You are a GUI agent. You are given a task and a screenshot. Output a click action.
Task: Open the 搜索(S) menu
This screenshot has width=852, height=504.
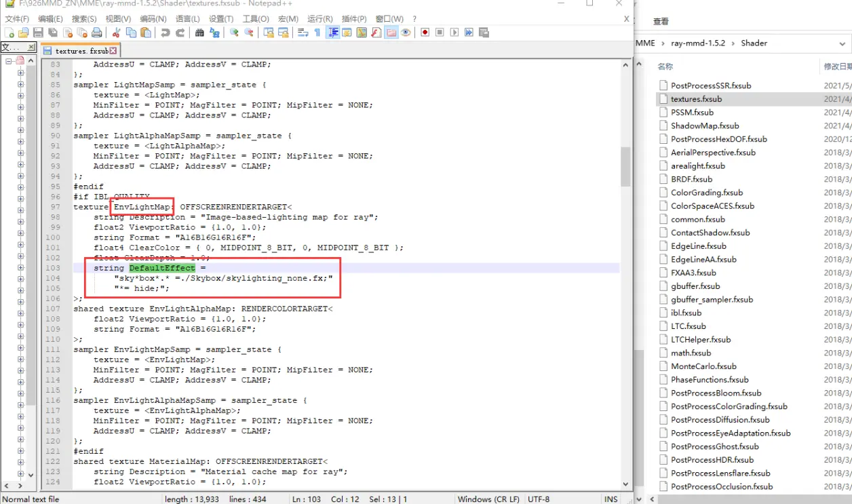pyautogui.click(x=84, y=19)
